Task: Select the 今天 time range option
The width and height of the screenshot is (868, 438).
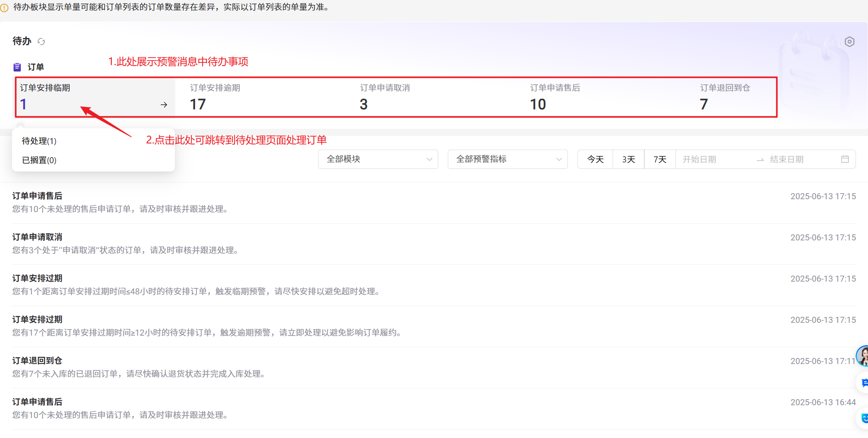Action: [595, 159]
